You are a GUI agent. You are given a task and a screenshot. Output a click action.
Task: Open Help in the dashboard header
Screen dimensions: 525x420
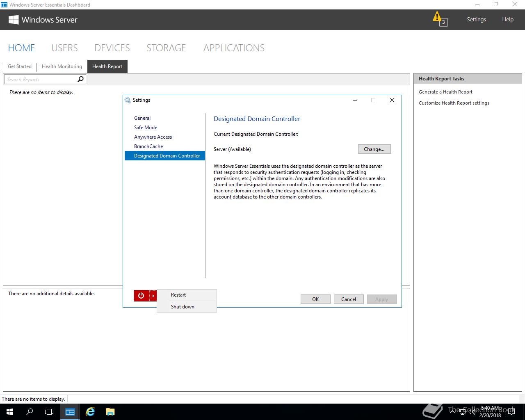tap(508, 19)
